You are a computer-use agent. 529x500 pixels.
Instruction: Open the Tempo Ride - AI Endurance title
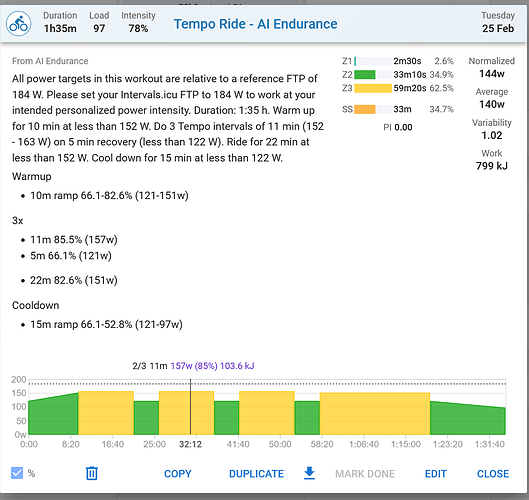(x=255, y=24)
